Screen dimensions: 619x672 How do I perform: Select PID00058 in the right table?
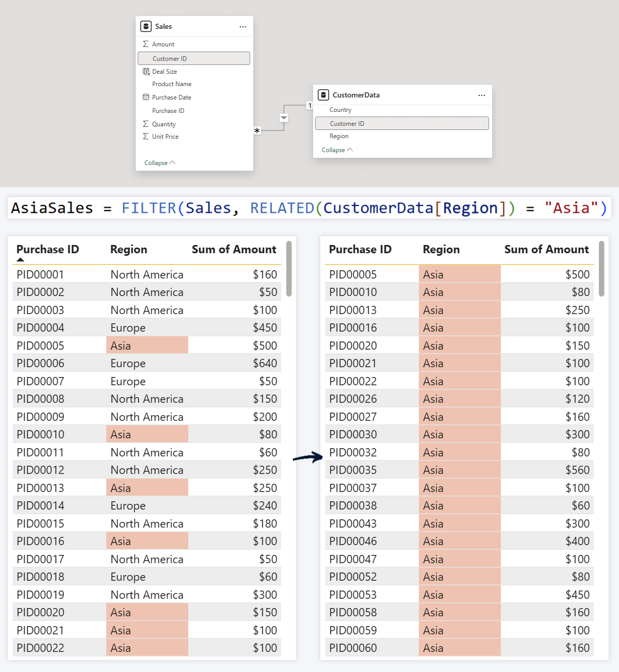[x=353, y=612]
